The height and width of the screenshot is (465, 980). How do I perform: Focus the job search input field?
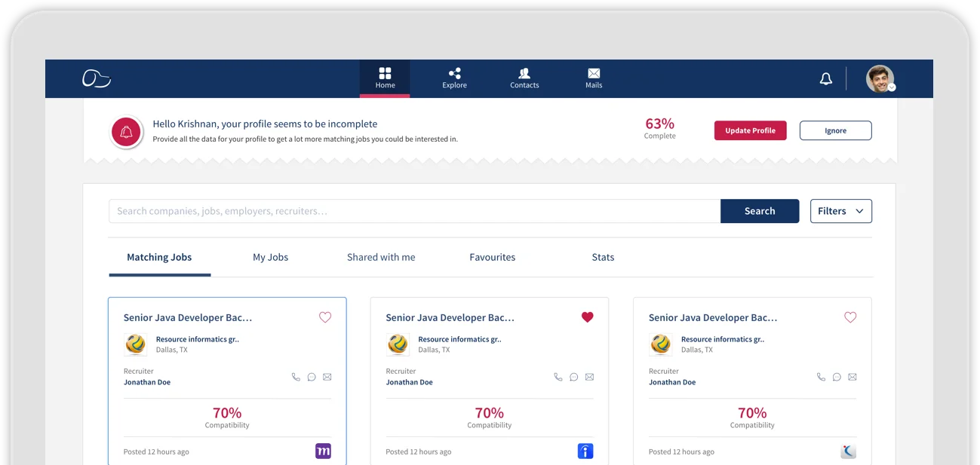[x=415, y=211]
